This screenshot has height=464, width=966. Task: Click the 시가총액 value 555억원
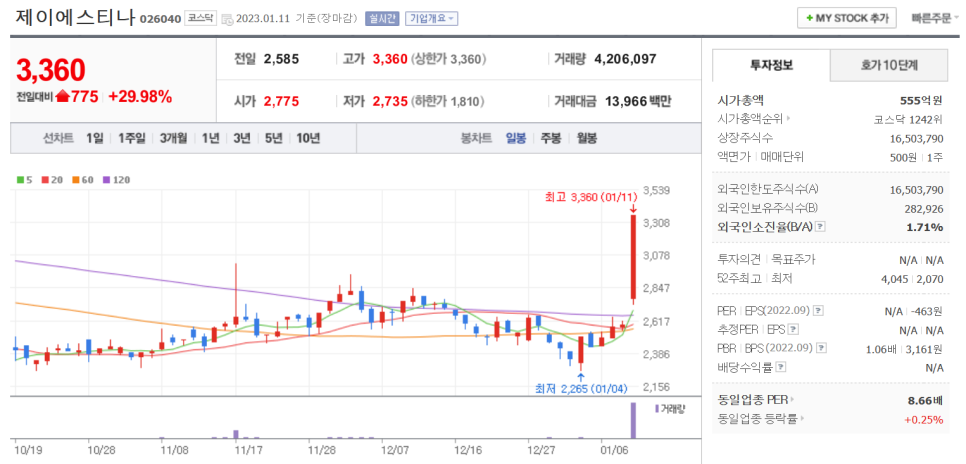pos(922,100)
